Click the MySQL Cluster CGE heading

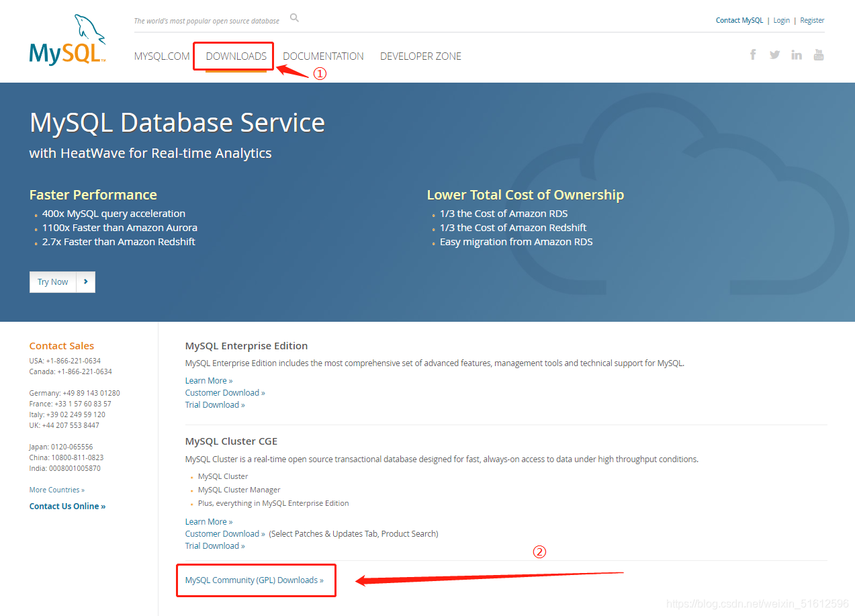(x=231, y=441)
